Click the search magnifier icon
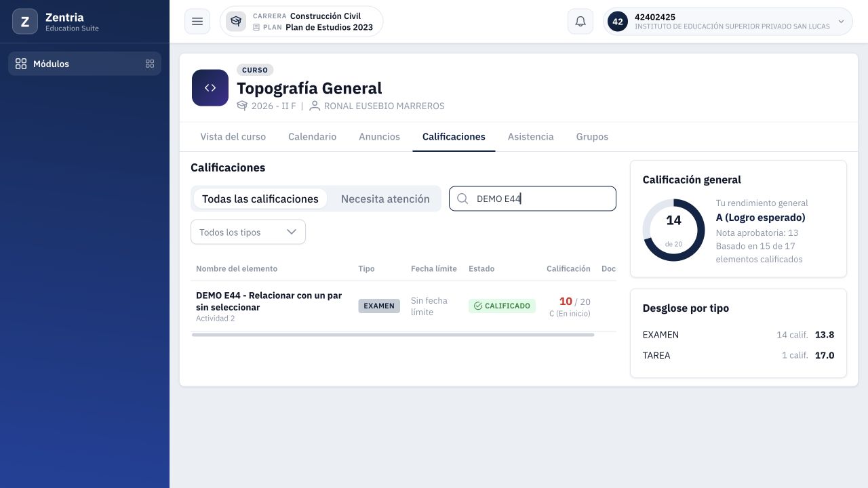868x488 pixels. click(x=462, y=199)
